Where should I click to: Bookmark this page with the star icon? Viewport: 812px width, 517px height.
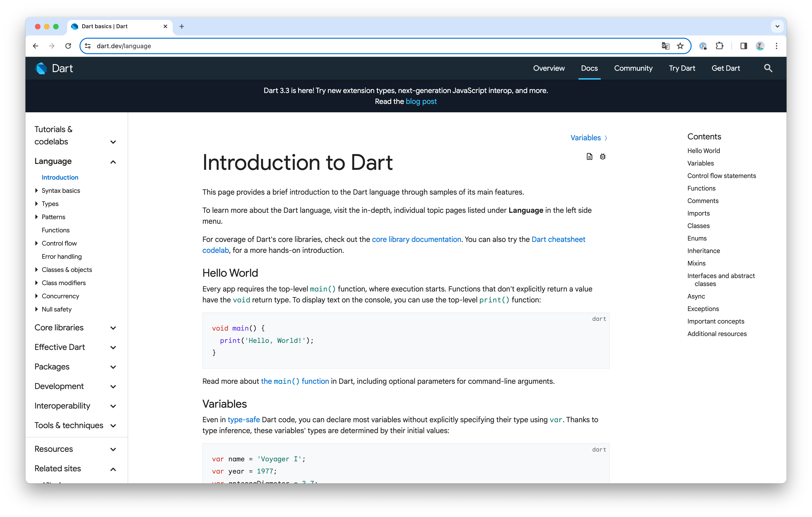coord(680,46)
